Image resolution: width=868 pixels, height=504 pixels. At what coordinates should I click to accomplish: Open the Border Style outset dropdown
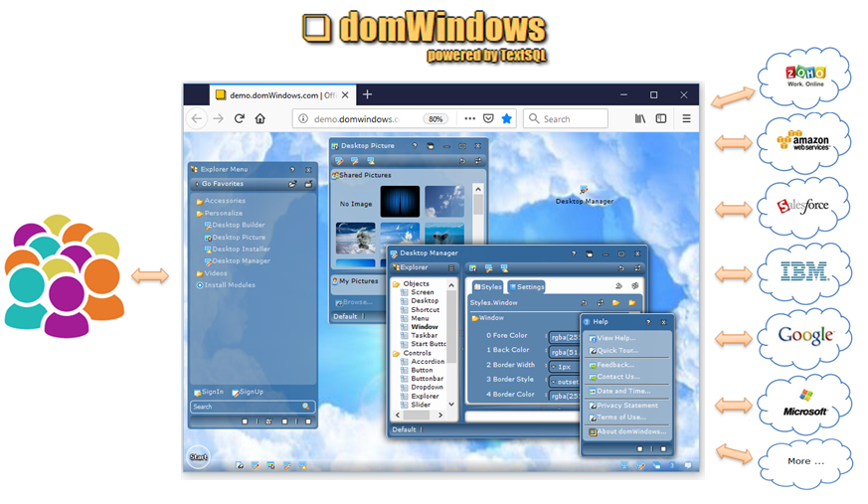pyautogui.click(x=565, y=382)
